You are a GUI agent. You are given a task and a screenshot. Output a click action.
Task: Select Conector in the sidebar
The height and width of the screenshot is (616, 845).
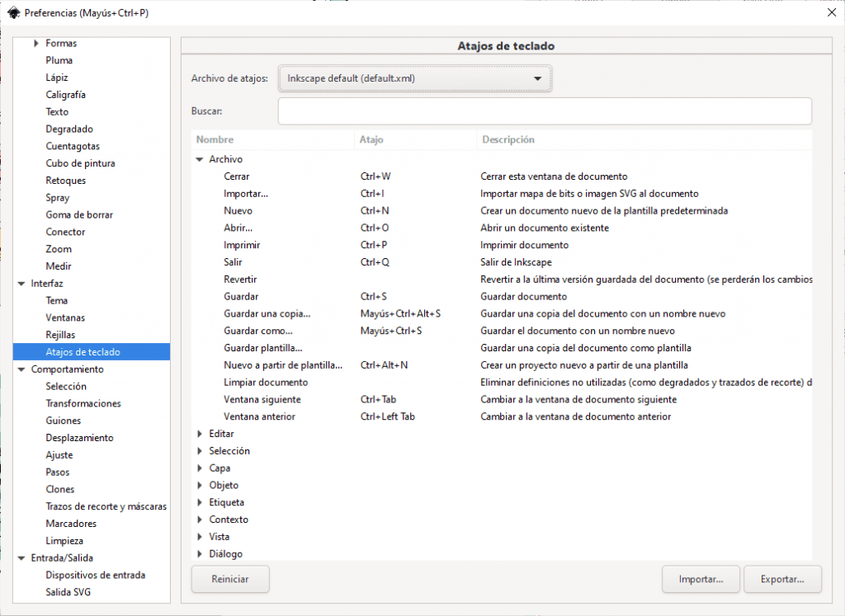coord(65,232)
